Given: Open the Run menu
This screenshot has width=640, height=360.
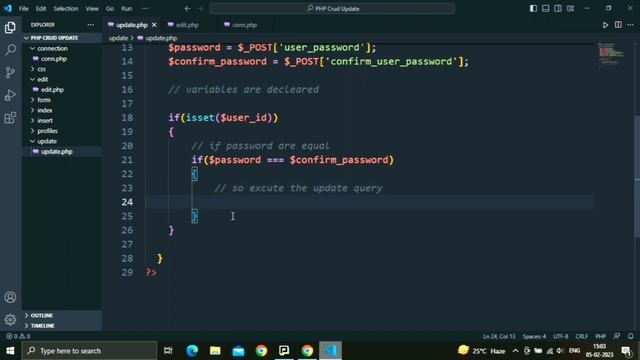Looking at the screenshot, I should point(127,8).
